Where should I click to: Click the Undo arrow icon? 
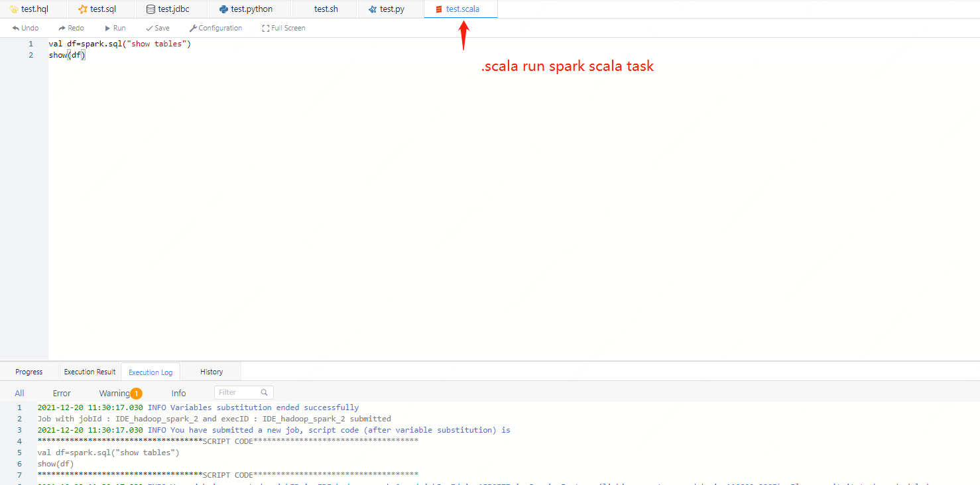16,28
